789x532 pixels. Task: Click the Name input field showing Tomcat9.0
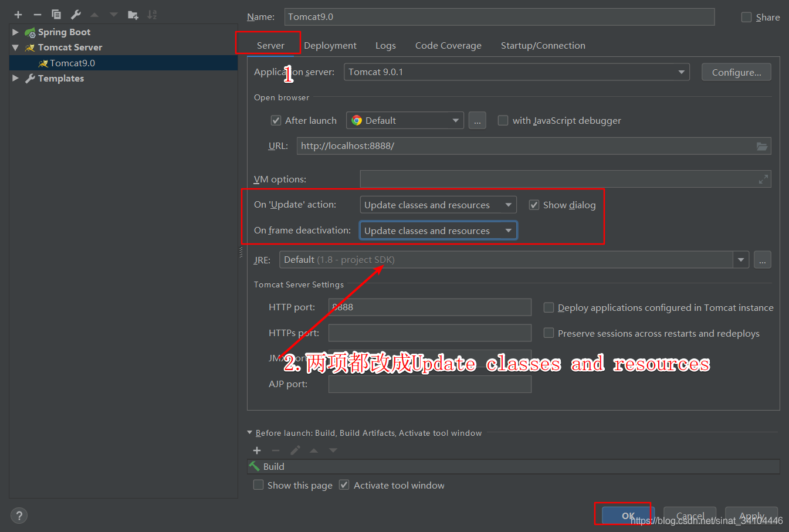click(499, 16)
